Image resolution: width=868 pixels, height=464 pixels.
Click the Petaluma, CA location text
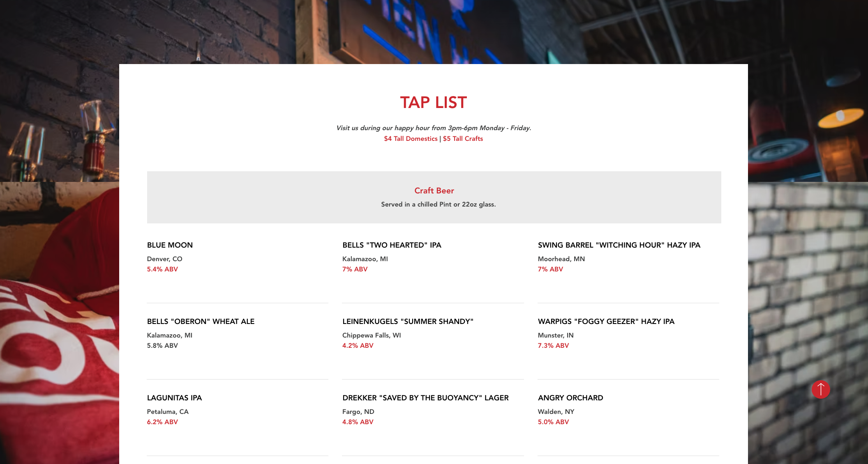168,412
